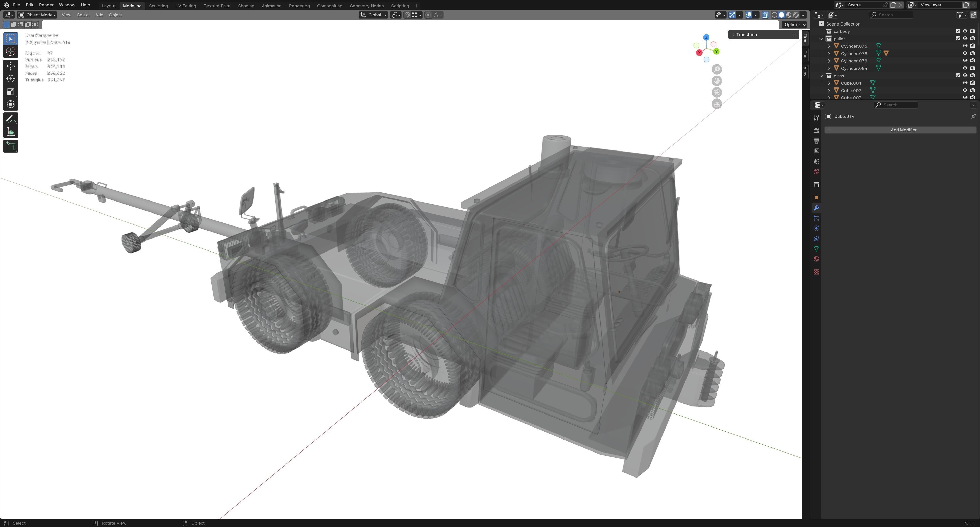Collapse the glass collection
The image size is (980, 527).
click(x=821, y=76)
